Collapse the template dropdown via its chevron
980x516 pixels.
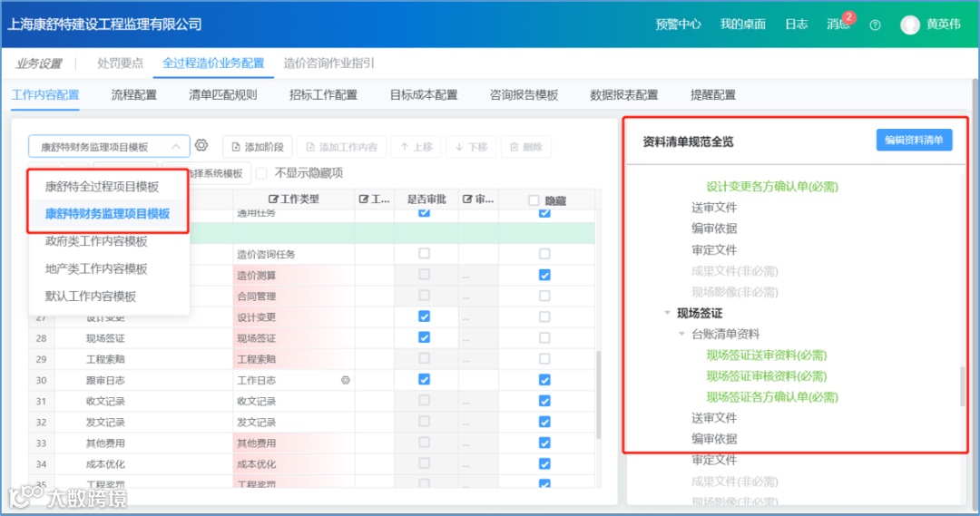(x=176, y=147)
